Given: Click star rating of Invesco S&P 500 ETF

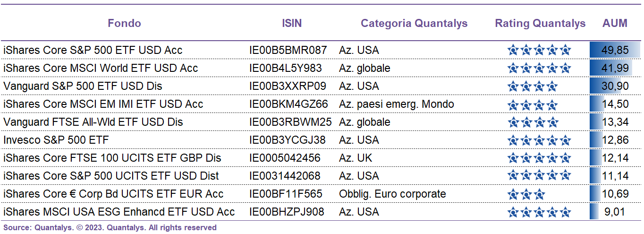Looking at the screenshot, I should click(x=540, y=140).
